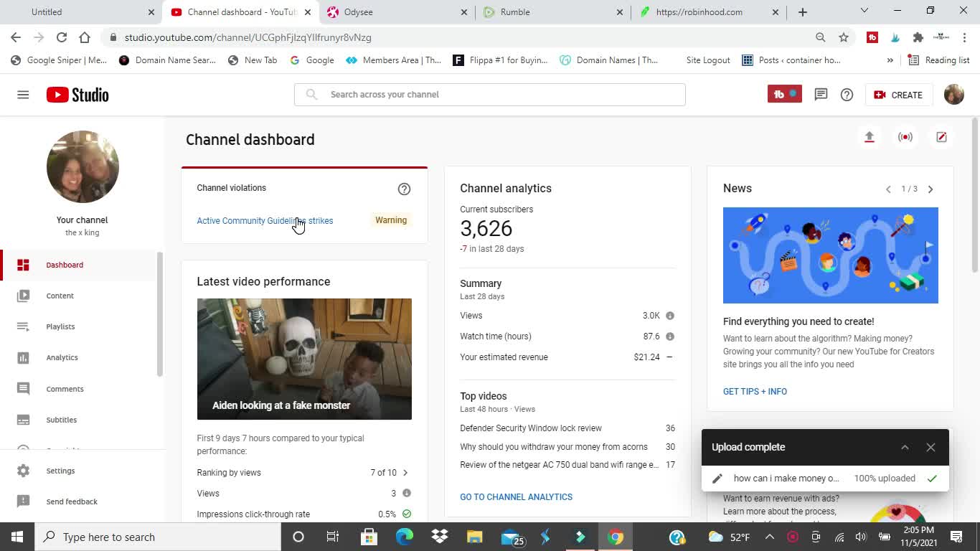The width and height of the screenshot is (980, 551).
Task: Collapse the Upload complete panel
Action: click(905, 447)
